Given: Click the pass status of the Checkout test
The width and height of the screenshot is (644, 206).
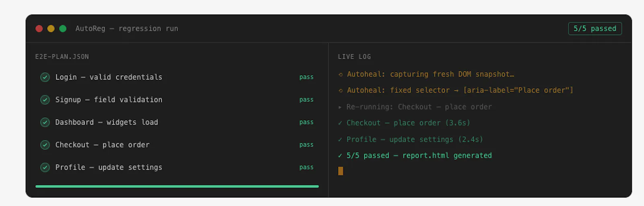Looking at the screenshot, I should coord(306,145).
